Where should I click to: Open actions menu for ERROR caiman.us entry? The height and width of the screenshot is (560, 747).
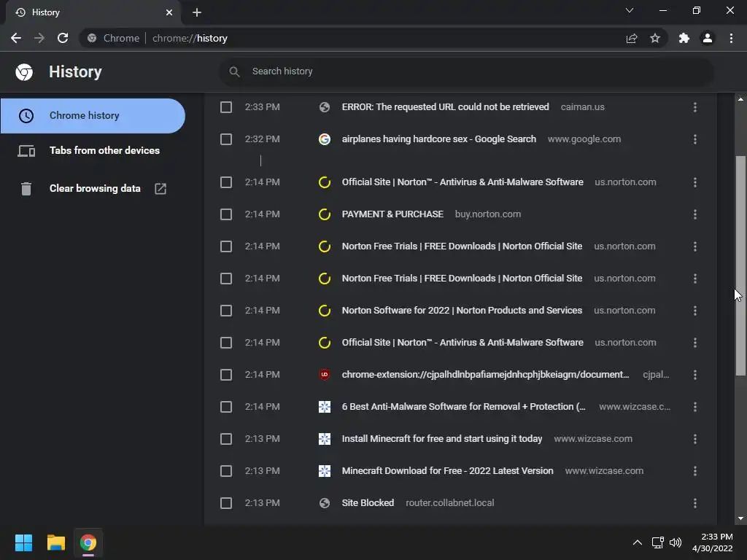[x=695, y=107]
